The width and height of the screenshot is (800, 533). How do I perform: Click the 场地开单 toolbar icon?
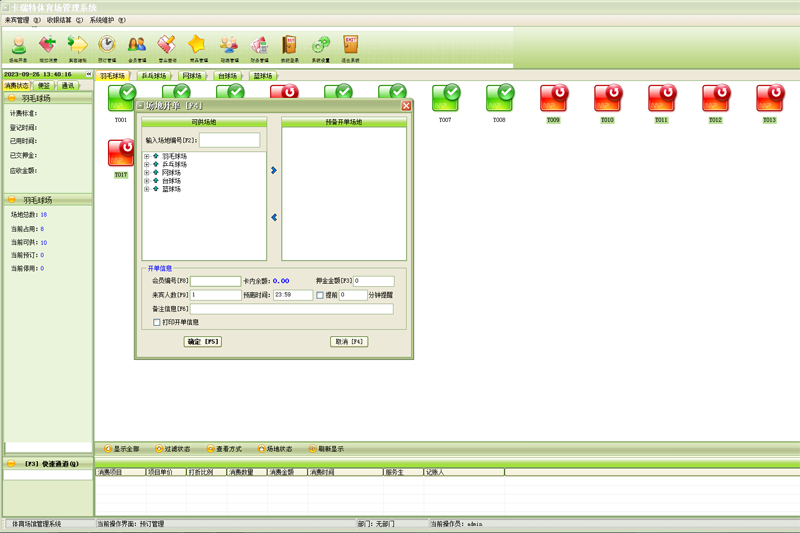point(19,48)
